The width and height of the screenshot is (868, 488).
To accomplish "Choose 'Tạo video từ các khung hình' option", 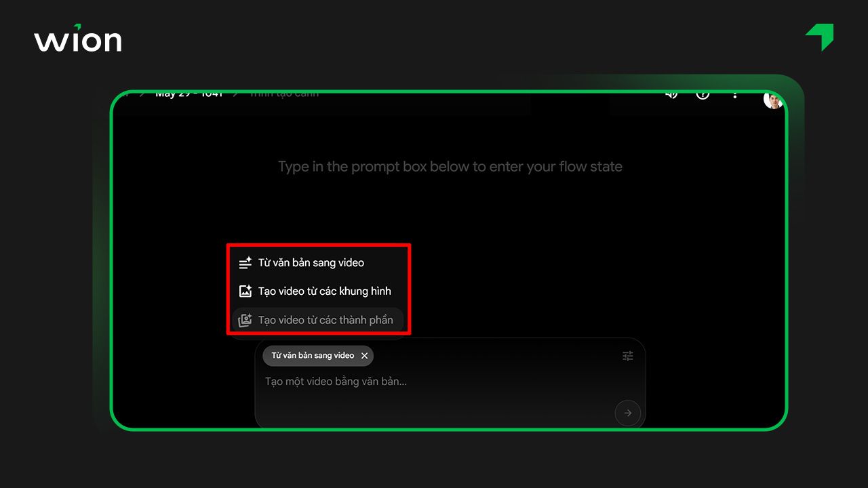I will pyautogui.click(x=323, y=291).
